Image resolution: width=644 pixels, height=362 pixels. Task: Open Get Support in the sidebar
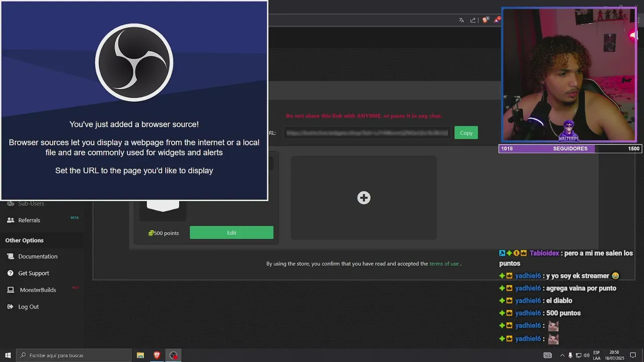(x=34, y=273)
